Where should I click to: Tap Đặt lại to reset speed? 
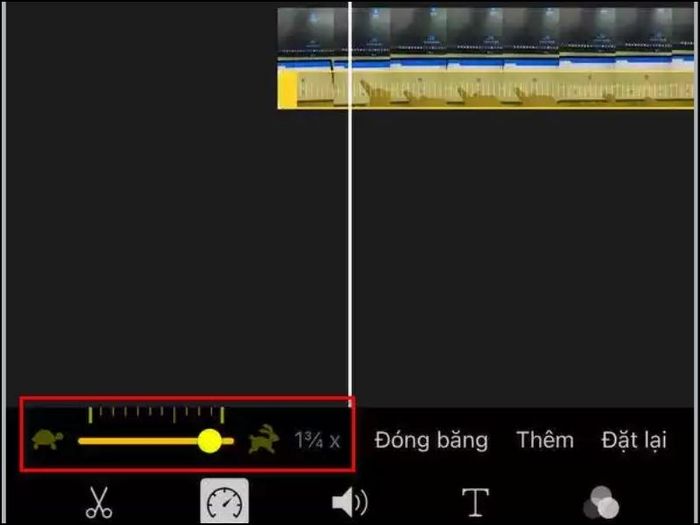click(x=634, y=440)
